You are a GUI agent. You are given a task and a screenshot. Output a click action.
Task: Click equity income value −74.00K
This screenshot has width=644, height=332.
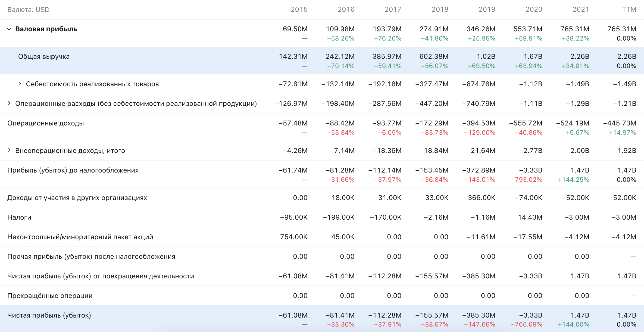[529, 198]
